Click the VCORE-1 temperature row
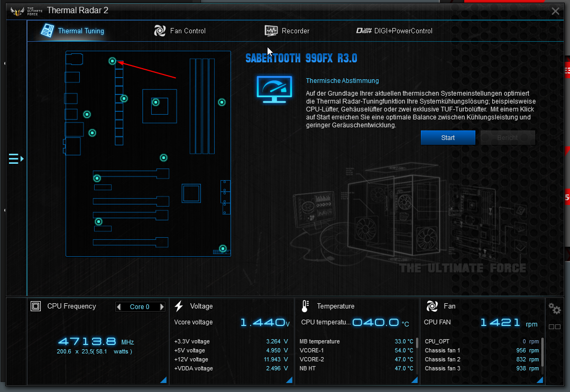Image resolution: width=570 pixels, height=392 pixels. [356, 351]
